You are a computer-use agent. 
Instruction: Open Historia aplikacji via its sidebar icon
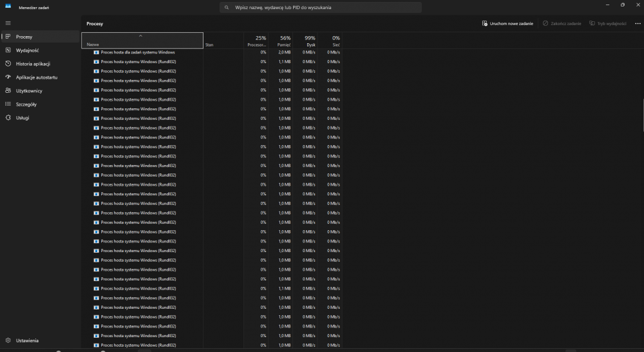(x=8, y=64)
